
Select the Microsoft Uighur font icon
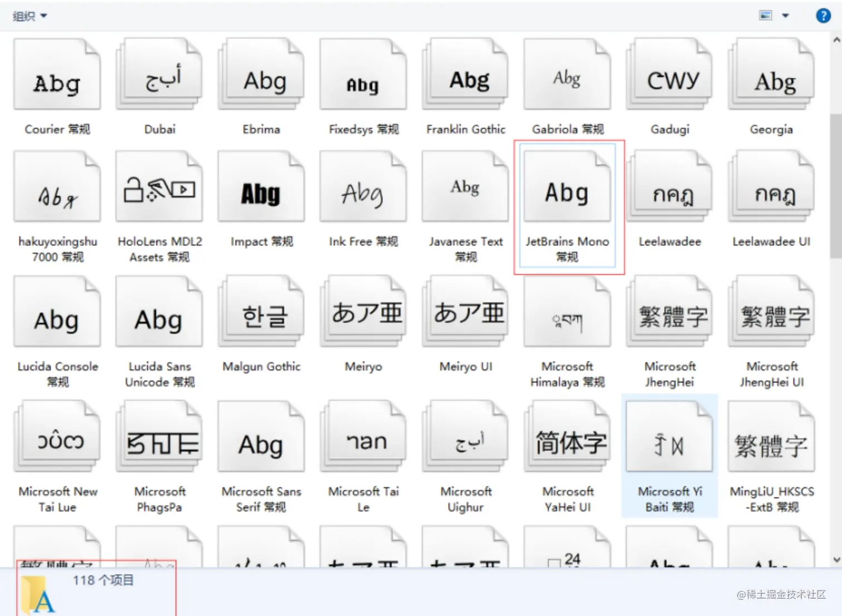466,437
